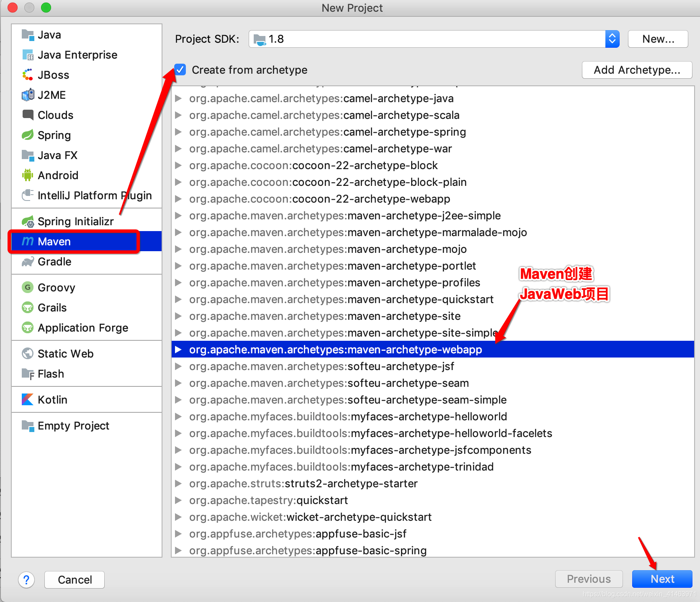Select myfaces-archetype-jsfcomponents row
Image resolution: width=700 pixels, height=602 pixels.
click(x=433, y=450)
